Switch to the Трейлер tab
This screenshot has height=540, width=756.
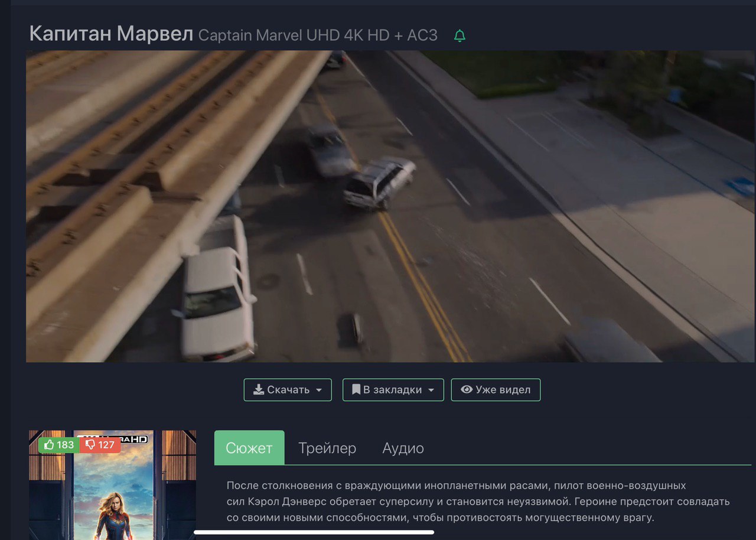[327, 448]
